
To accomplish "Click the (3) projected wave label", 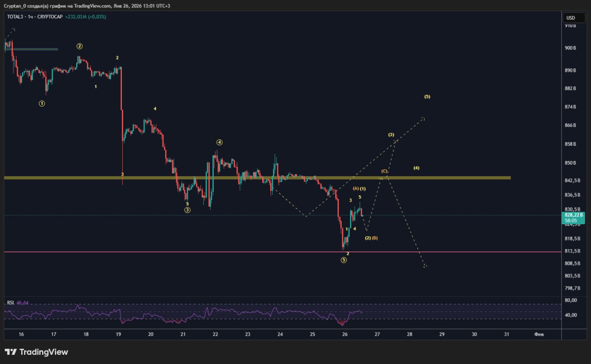I will click(391, 135).
